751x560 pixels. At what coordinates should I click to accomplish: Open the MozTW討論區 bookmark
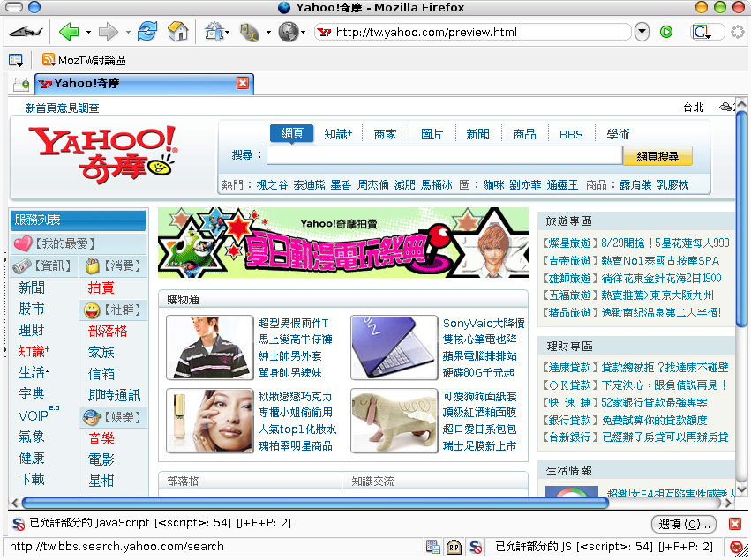pos(92,60)
